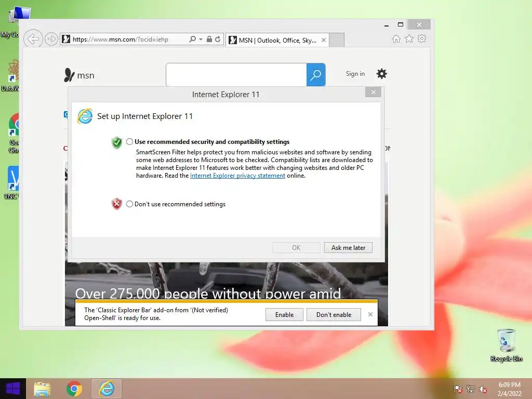The image size is (532, 399).
Task: Select Use recommended security and compatibility settings
Action: pos(129,141)
